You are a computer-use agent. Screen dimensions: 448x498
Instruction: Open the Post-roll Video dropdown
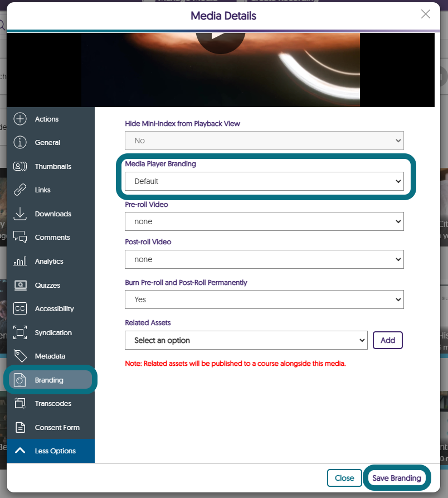[264, 259]
